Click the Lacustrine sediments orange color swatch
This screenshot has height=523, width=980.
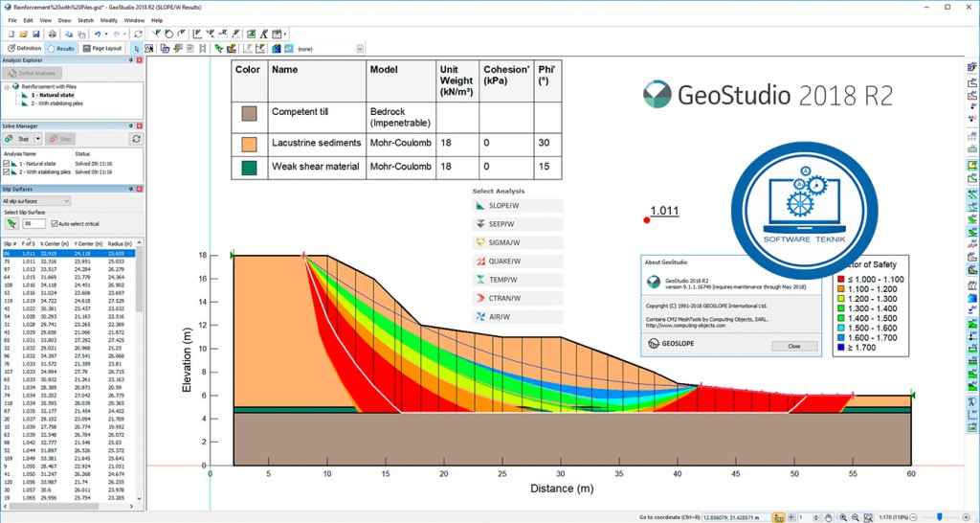[249, 145]
